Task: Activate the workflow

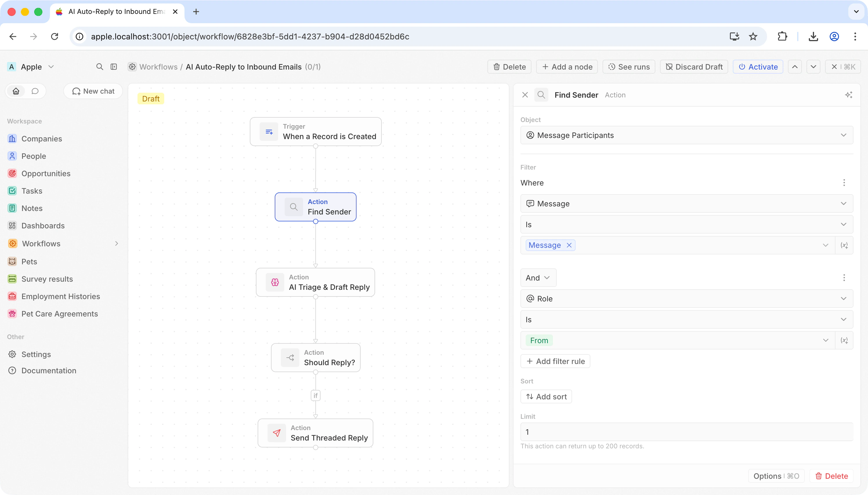Action: click(758, 67)
